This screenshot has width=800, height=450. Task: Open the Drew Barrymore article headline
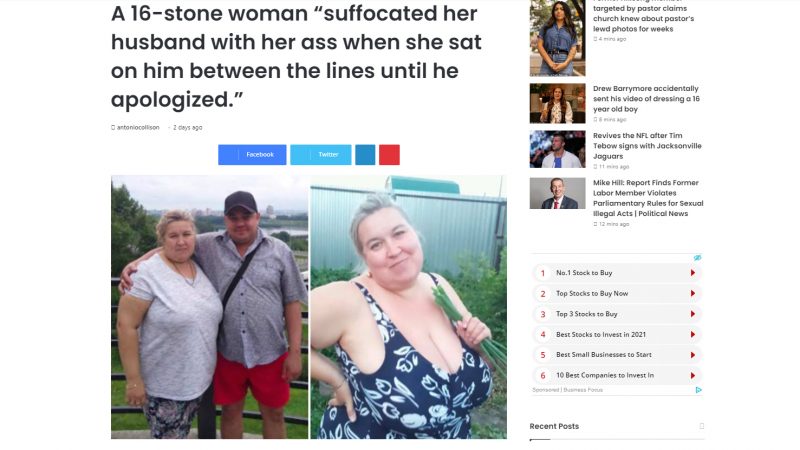pos(646,98)
